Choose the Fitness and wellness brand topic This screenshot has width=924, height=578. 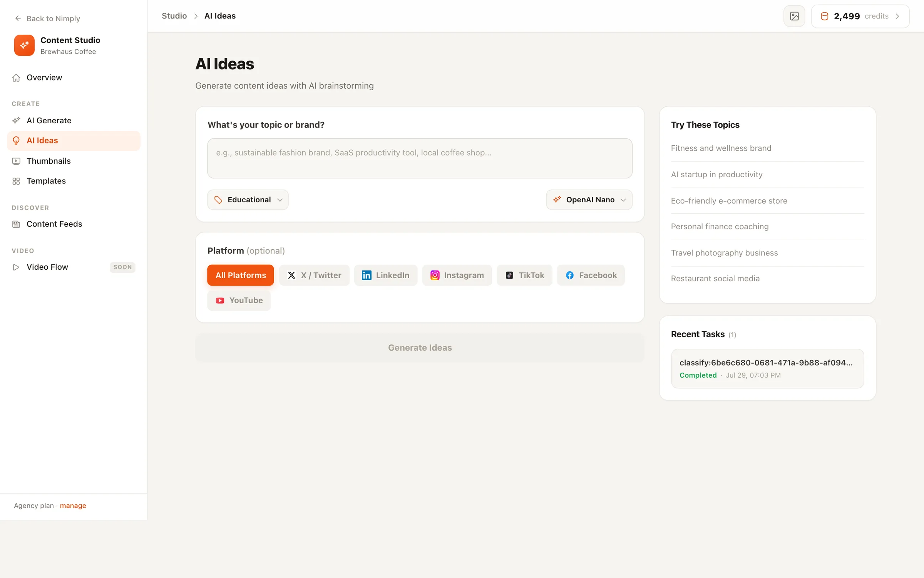click(721, 148)
